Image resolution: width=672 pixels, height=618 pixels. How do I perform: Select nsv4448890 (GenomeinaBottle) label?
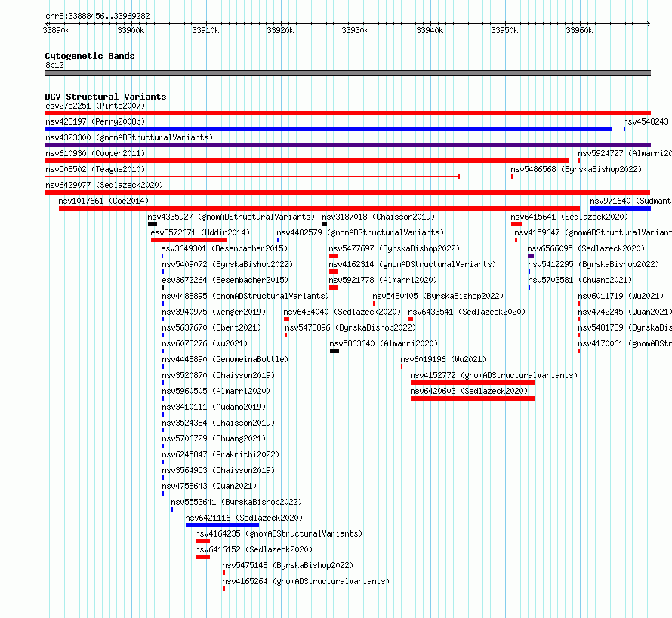(225, 359)
